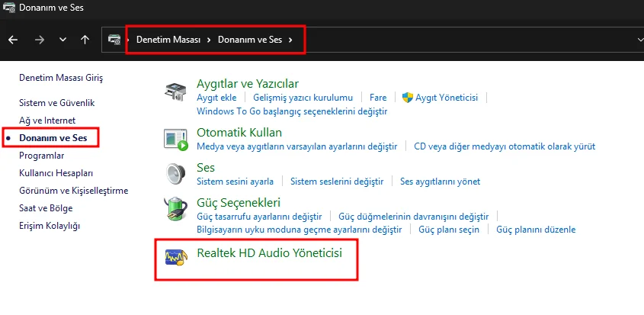Open the address bar history dropdown

(x=640, y=40)
